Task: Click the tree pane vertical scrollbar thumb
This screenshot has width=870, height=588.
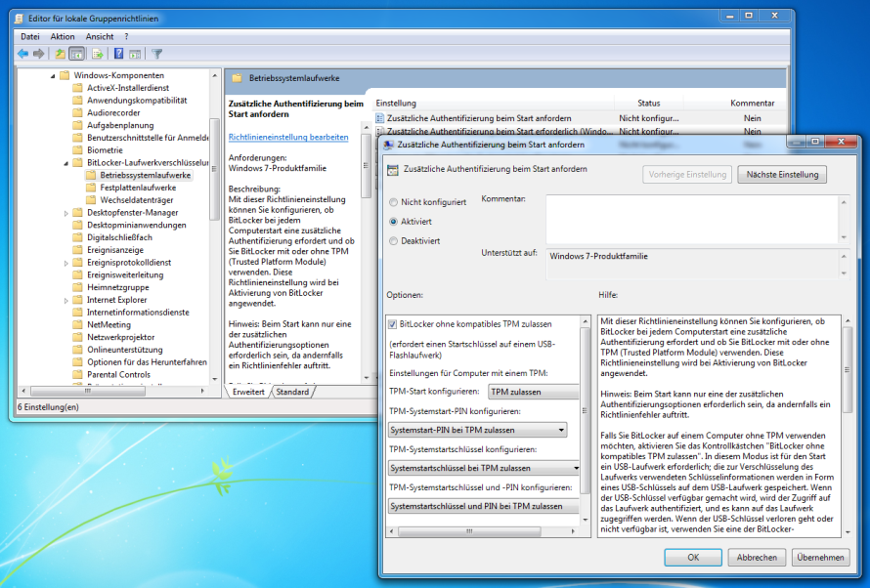Action: pos(215,169)
